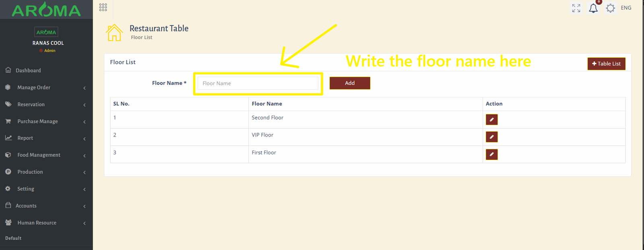The image size is (644, 250).
Task: Edit the VIP Floor row
Action: tap(491, 137)
